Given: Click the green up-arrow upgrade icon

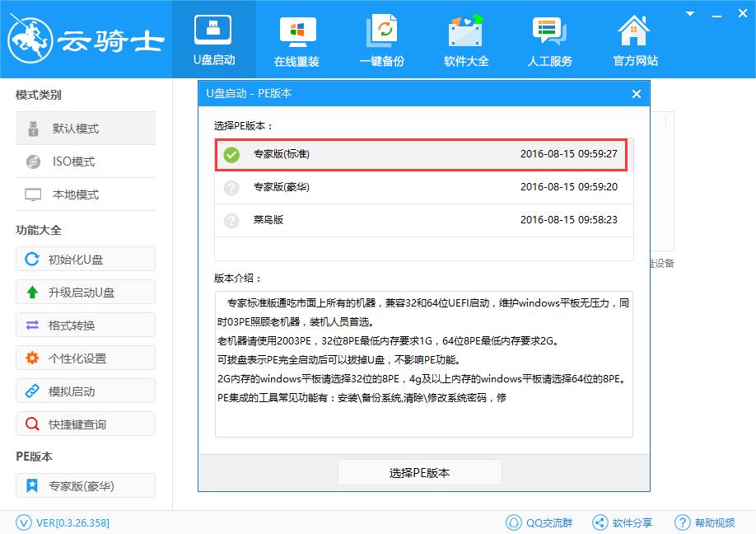Looking at the screenshot, I should click(32, 292).
